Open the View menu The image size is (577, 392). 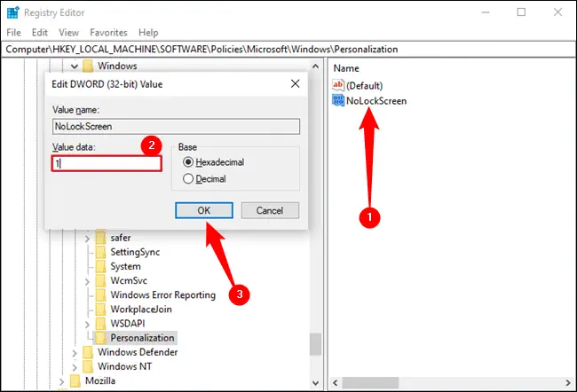(x=69, y=32)
